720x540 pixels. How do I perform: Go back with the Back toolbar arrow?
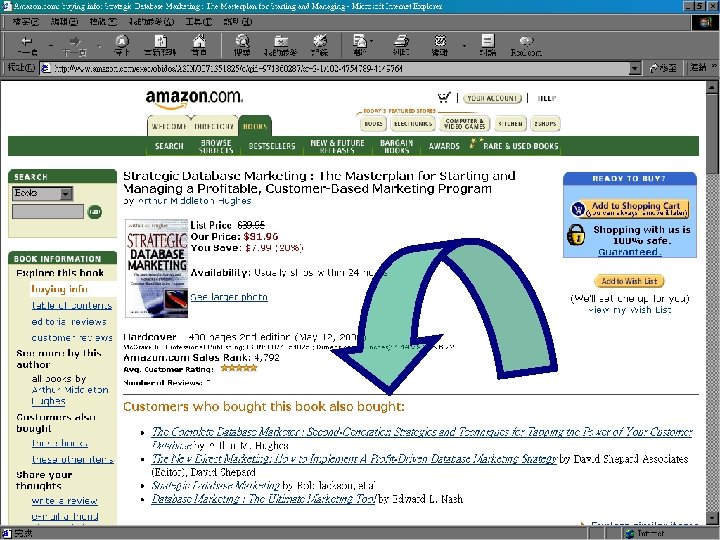[x=27, y=45]
